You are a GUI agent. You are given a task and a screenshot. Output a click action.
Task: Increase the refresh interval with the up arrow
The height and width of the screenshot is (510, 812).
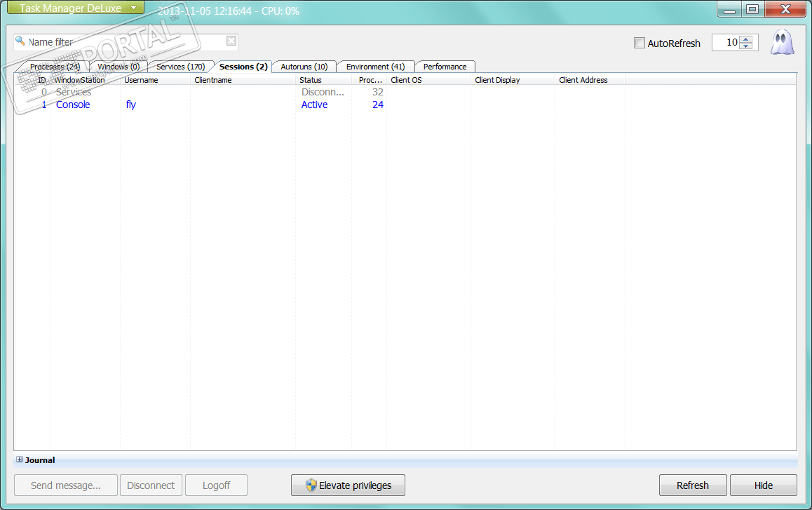pyautogui.click(x=745, y=39)
